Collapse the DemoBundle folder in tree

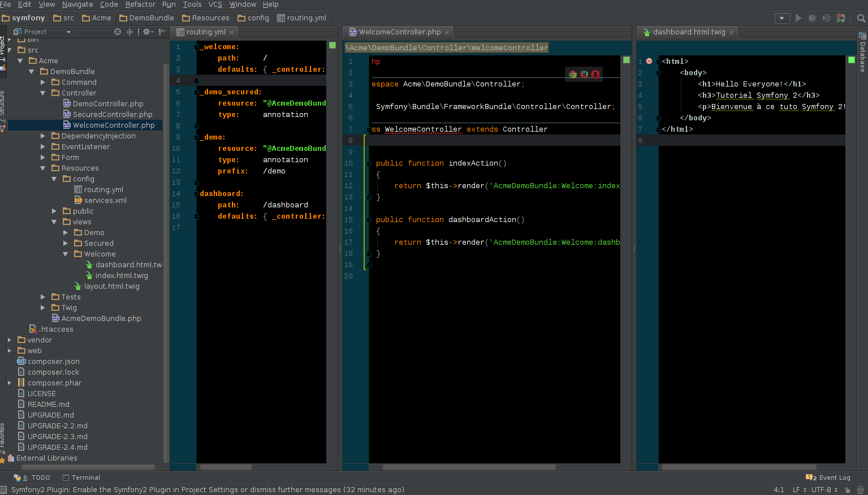coord(32,72)
